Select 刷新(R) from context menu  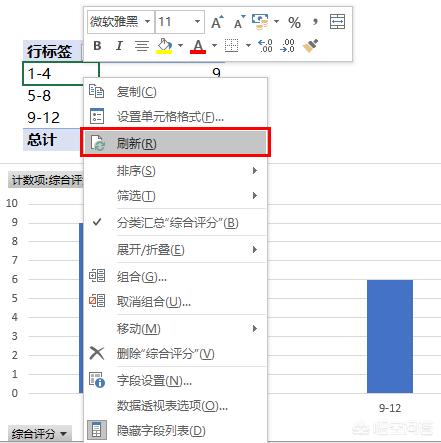pyautogui.click(x=175, y=143)
